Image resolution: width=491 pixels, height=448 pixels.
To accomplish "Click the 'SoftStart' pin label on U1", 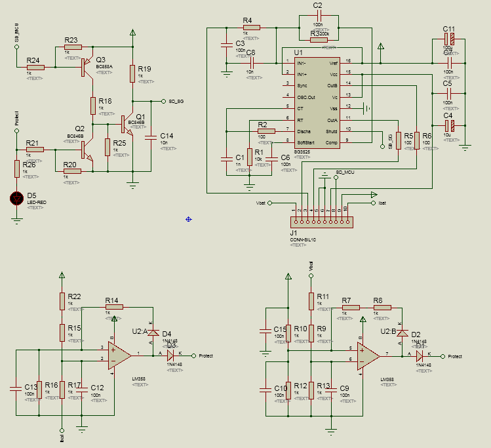I will [x=305, y=143].
